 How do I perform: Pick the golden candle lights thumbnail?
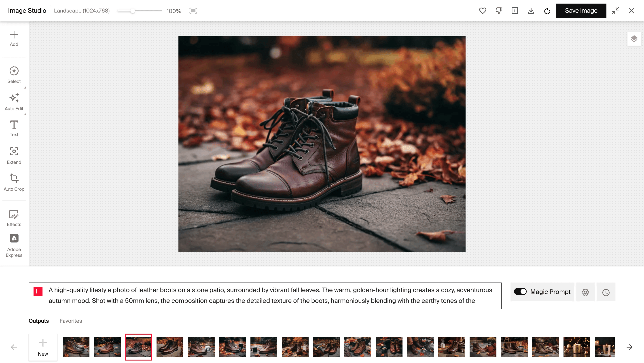(x=577, y=347)
